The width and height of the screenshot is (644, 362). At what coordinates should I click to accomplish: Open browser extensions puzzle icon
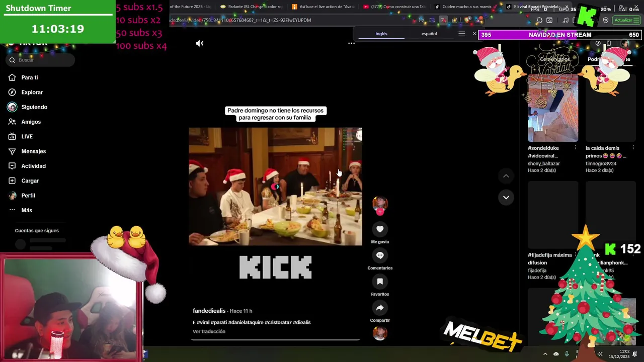pos(539,20)
